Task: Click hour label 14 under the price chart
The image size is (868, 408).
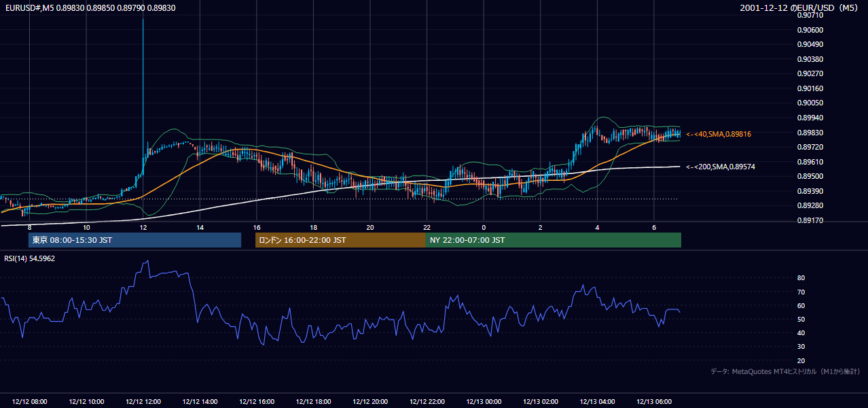Action: (x=200, y=227)
